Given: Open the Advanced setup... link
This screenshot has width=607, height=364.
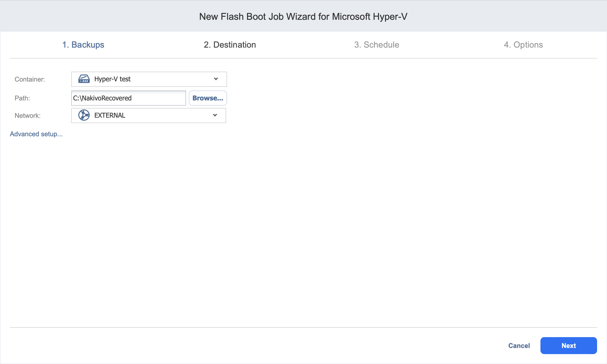Looking at the screenshot, I should (36, 134).
